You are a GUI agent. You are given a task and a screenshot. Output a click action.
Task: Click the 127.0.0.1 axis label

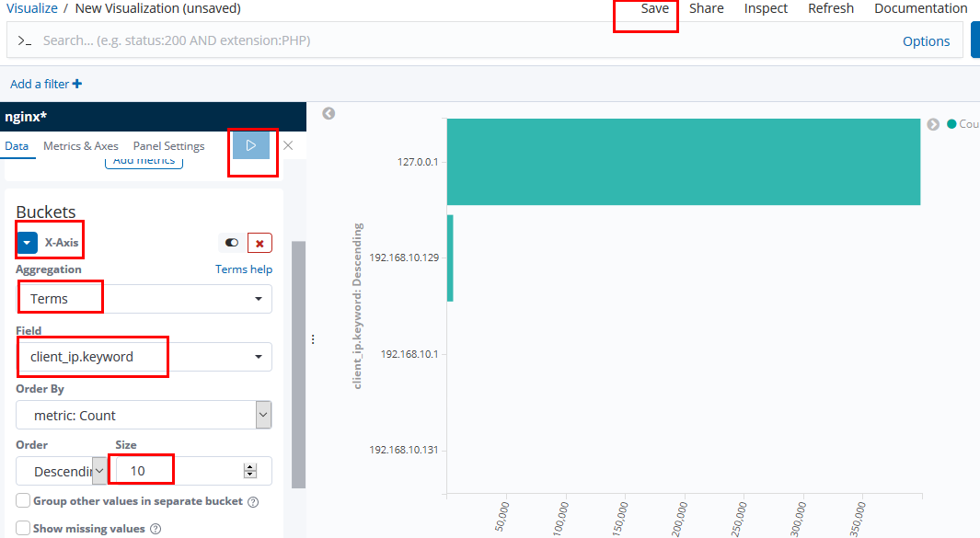418,162
